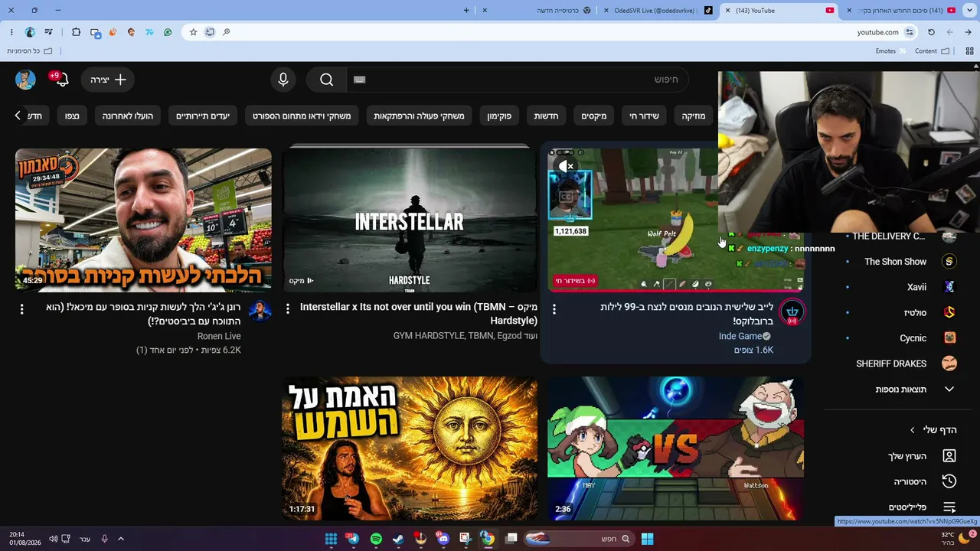This screenshot has width=980, height=551.
Task: Open a new browser tab
Action: click(466, 11)
